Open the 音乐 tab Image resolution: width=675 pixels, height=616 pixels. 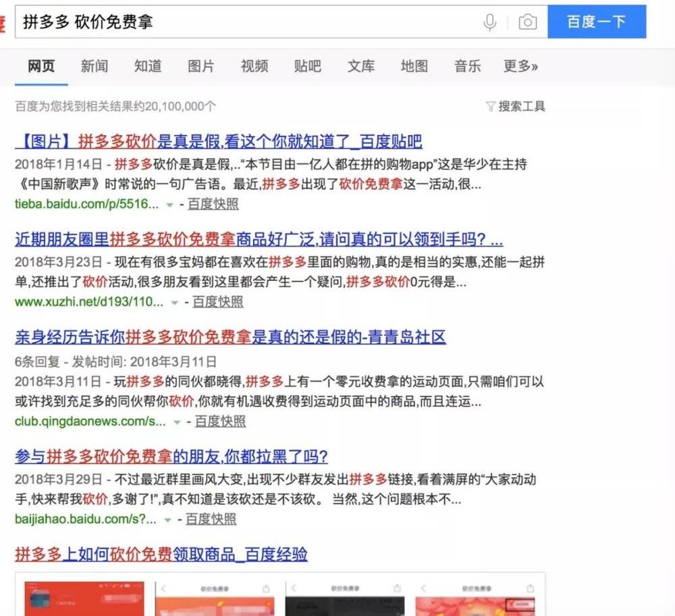[x=468, y=66]
